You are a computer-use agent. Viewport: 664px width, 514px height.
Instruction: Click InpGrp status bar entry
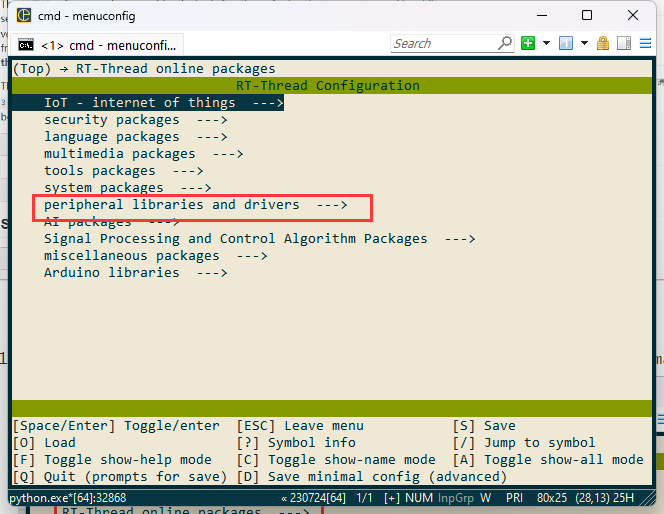(456, 498)
